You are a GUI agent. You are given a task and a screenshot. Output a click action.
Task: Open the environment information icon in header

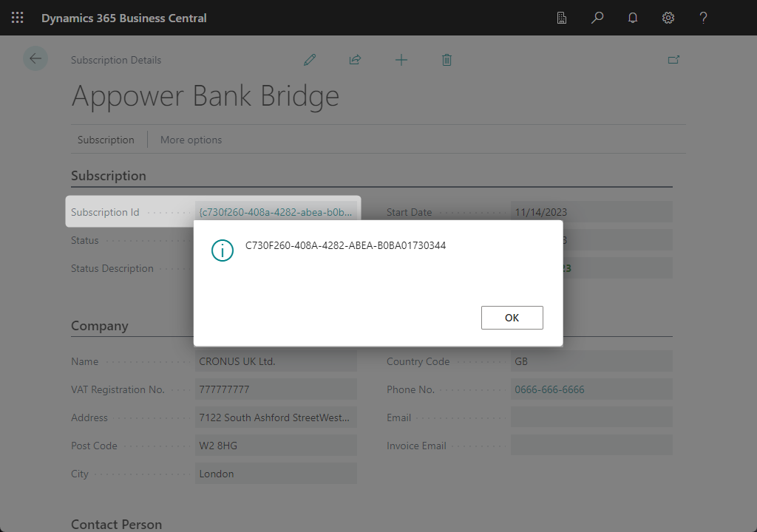pyautogui.click(x=562, y=18)
